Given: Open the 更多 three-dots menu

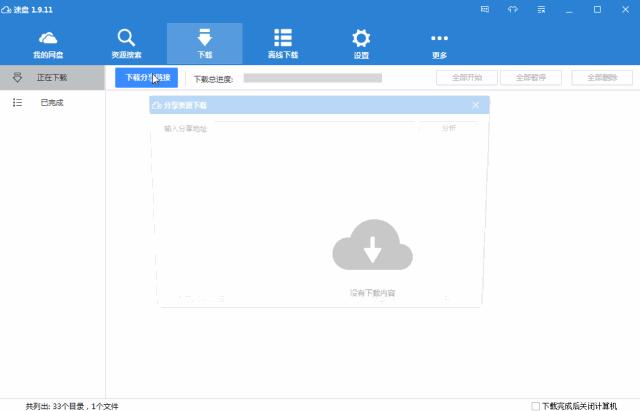Looking at the screenshot, I should coord(440,44).
